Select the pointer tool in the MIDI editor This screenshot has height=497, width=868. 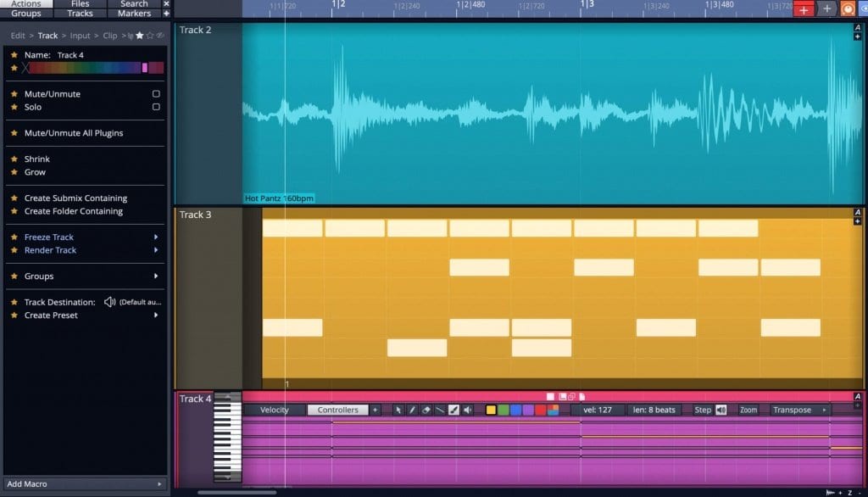pyautogui.click(x=398, y=410)
